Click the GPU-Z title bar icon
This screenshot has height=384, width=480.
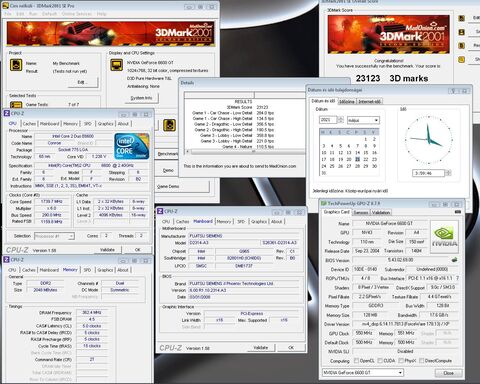pyautogui.click(x=323, y=203)
